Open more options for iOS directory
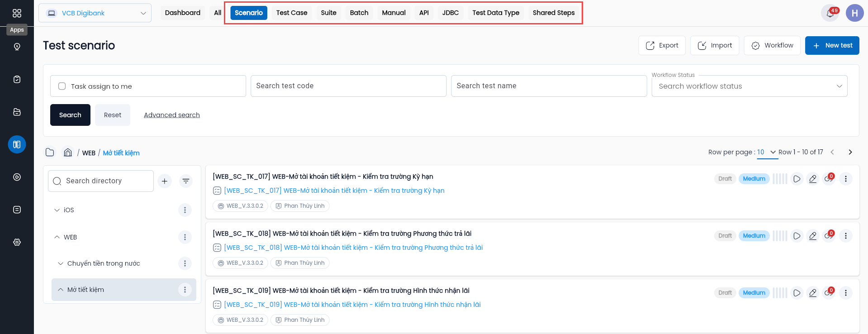The width and height of the screenshot is (868, 334). [185, 210]
